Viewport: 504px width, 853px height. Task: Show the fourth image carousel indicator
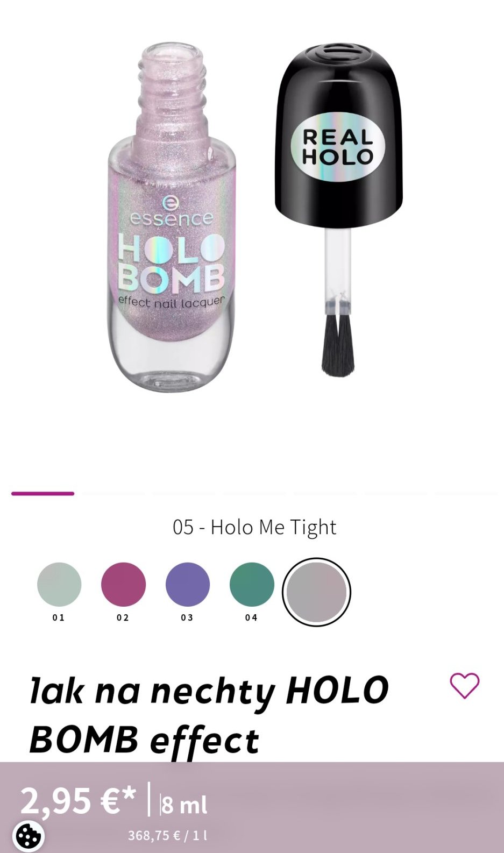pyautogui.click(x=254, y=493)
